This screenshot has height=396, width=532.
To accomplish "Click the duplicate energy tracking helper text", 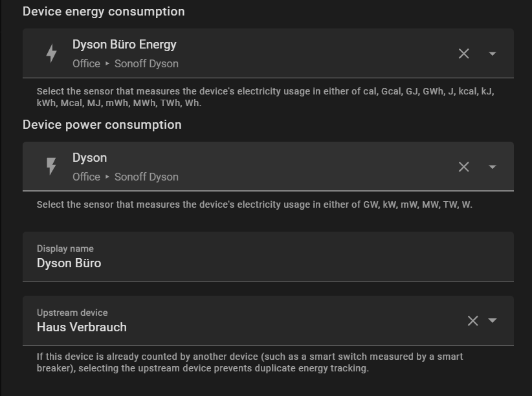I will click(250, 362).
